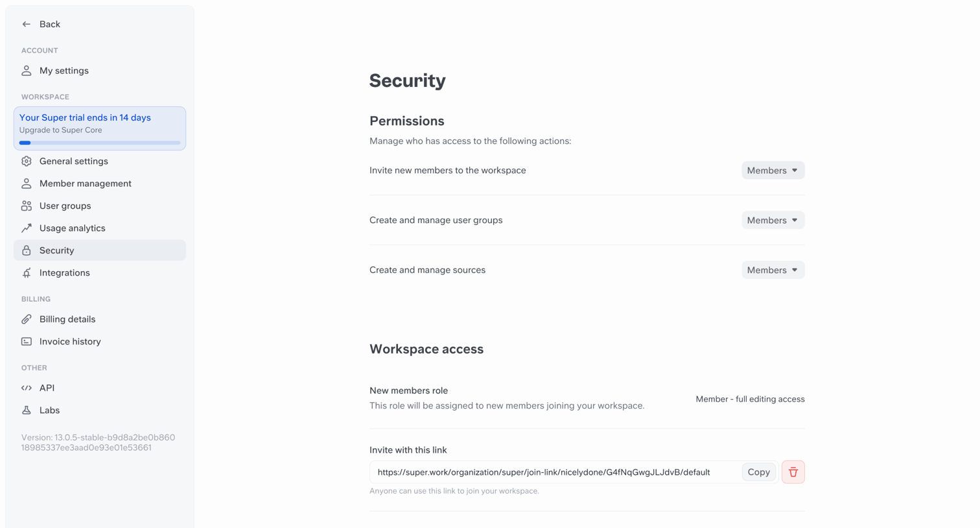
Task: Click the Back arrow icon
Action: point(27,24)
